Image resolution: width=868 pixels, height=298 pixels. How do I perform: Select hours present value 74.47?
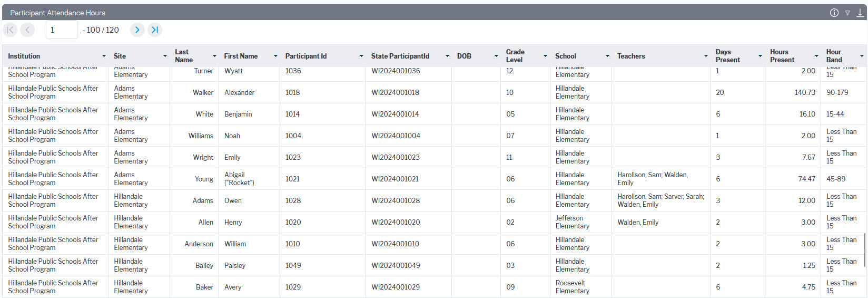(793, 179)
